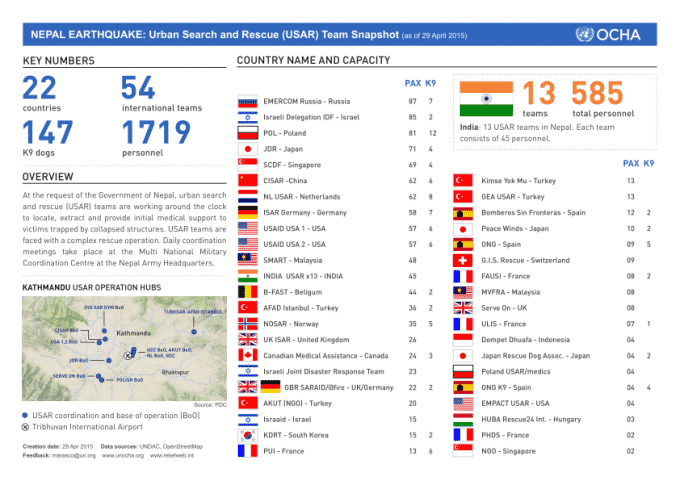Open the www.unocha.org link
This screenshot has height=481, width=680.
pos(123,455)
